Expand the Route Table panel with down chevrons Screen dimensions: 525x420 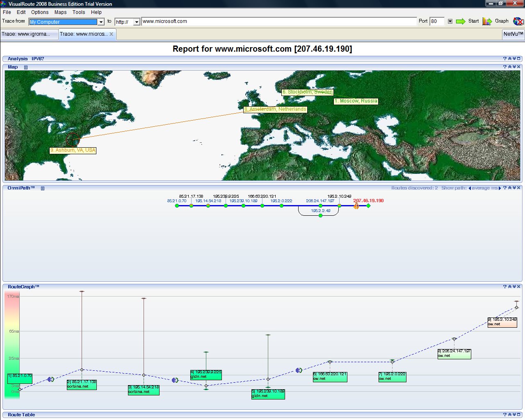pyautogui.click(x=514, y=415)
